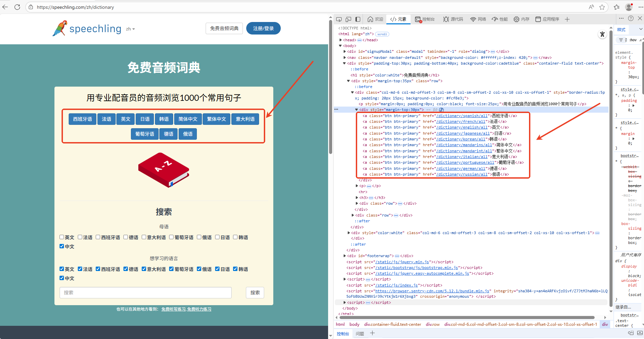Close the DevTools panel

click(640, 18)
